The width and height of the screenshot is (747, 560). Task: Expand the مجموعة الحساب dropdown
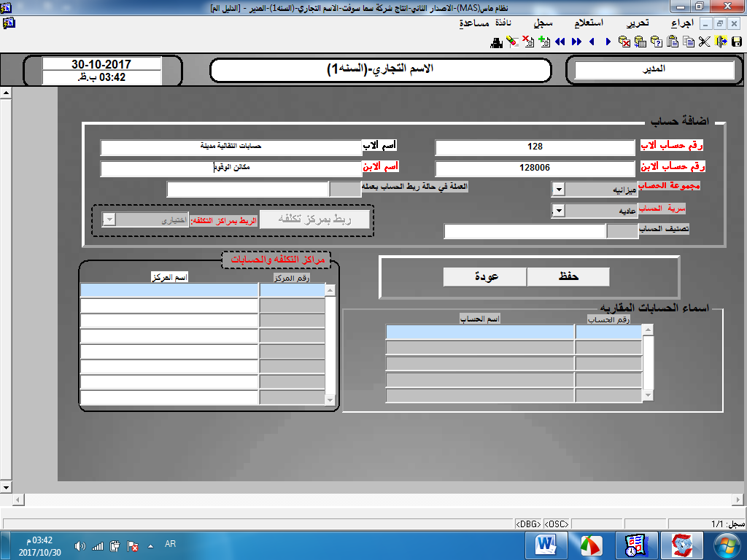coord(558,190)
